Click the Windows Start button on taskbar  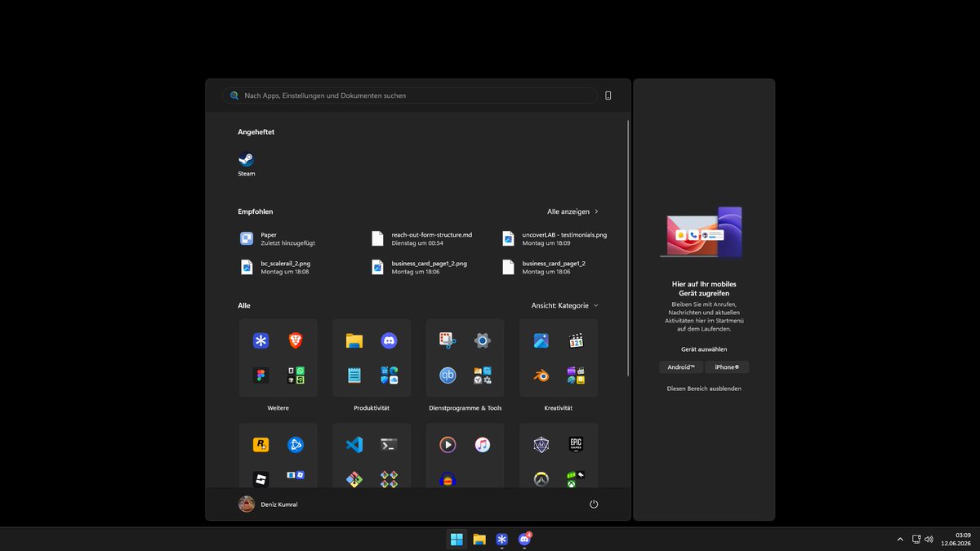pos(457,539)
